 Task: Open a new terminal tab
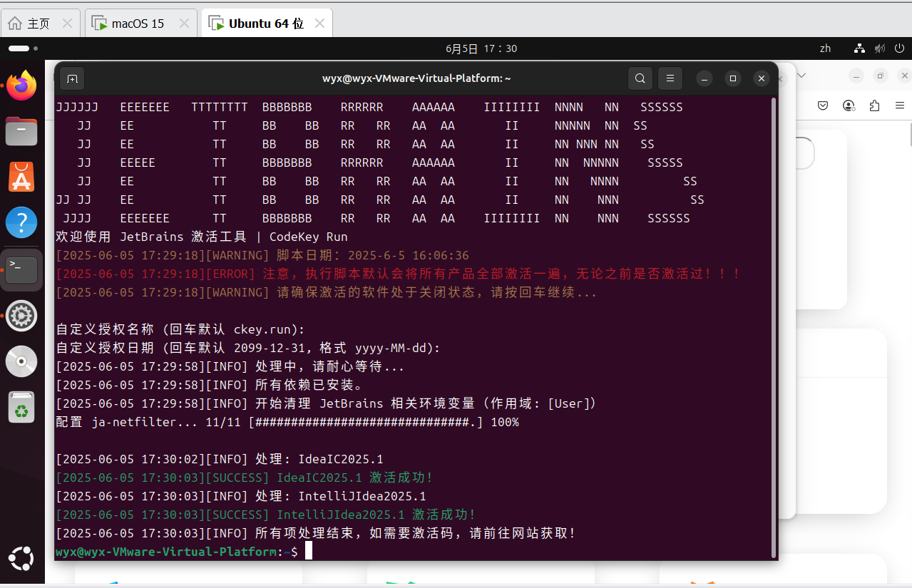[72, 78]
